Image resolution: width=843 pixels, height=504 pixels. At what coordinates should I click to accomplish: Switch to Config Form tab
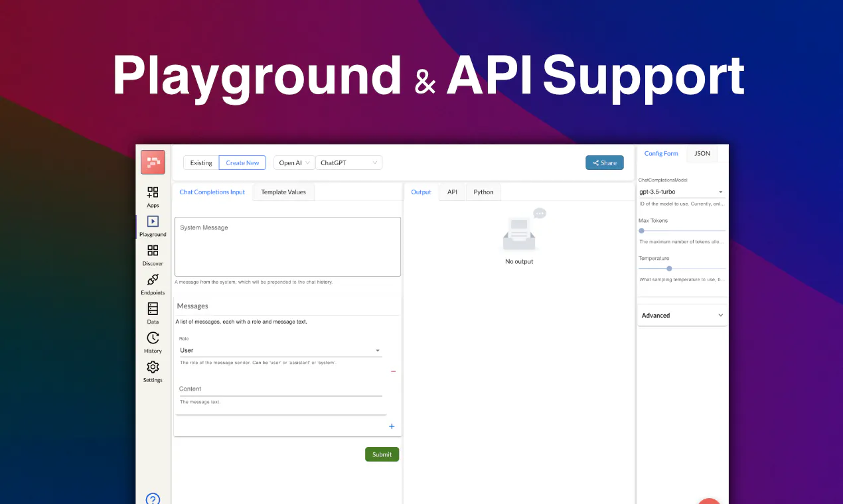coord(661,153)
